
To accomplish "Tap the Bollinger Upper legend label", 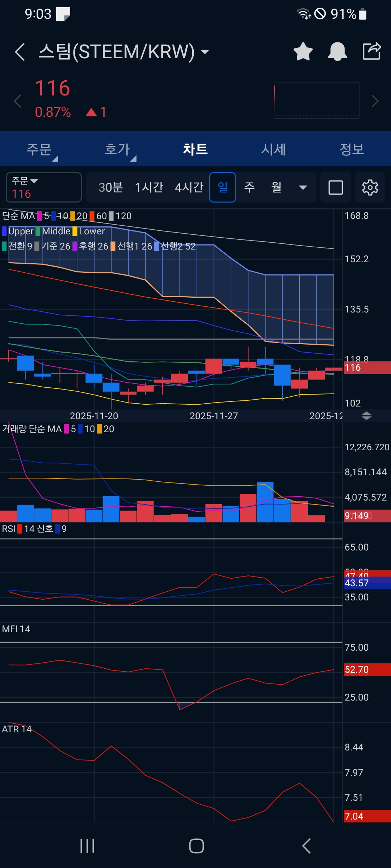I will (18, 231).
